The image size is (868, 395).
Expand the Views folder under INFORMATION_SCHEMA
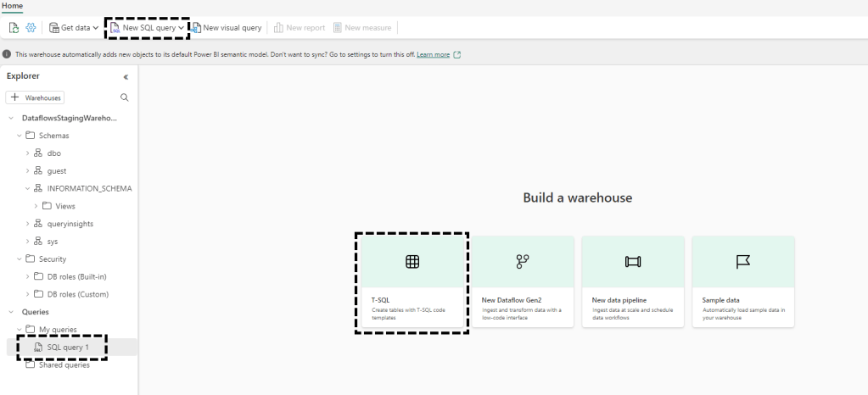36,206
